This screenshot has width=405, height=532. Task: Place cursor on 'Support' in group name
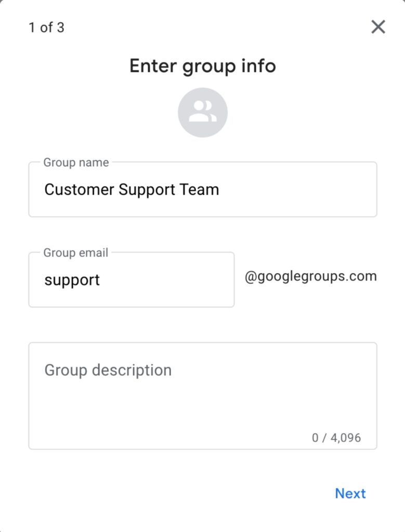tap(147, 190)
